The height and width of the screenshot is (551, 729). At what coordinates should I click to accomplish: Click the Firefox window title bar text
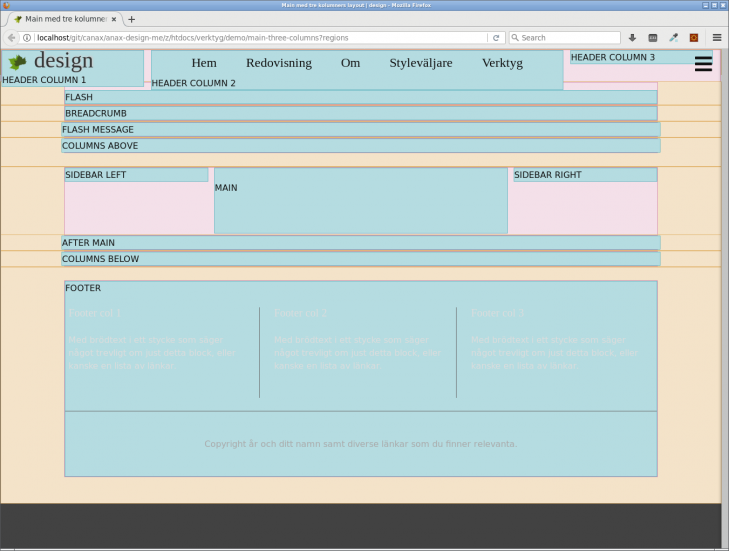pyautogui.click(x=356, y=5)
